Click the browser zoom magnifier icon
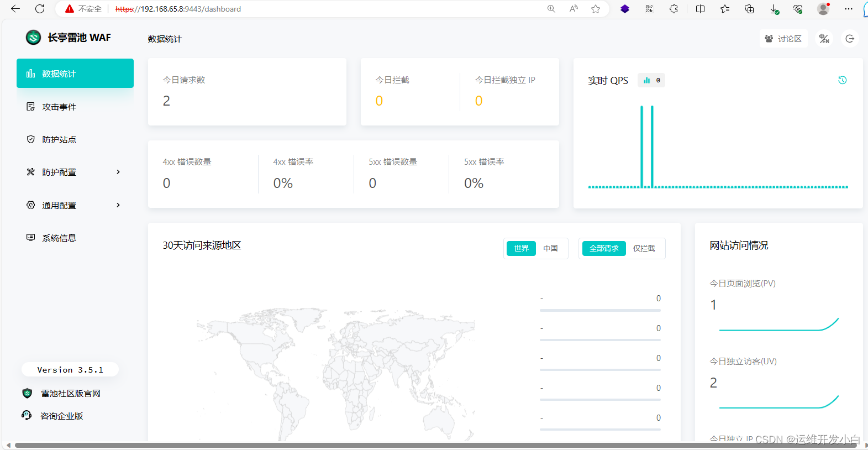Viewport: 868px width, 450px height. pos(551,9)
